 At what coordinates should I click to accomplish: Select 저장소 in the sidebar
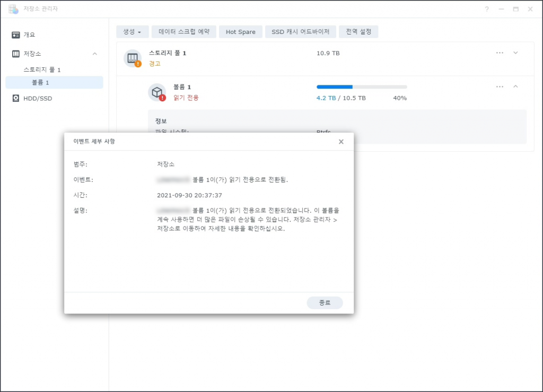coord(32,54)
